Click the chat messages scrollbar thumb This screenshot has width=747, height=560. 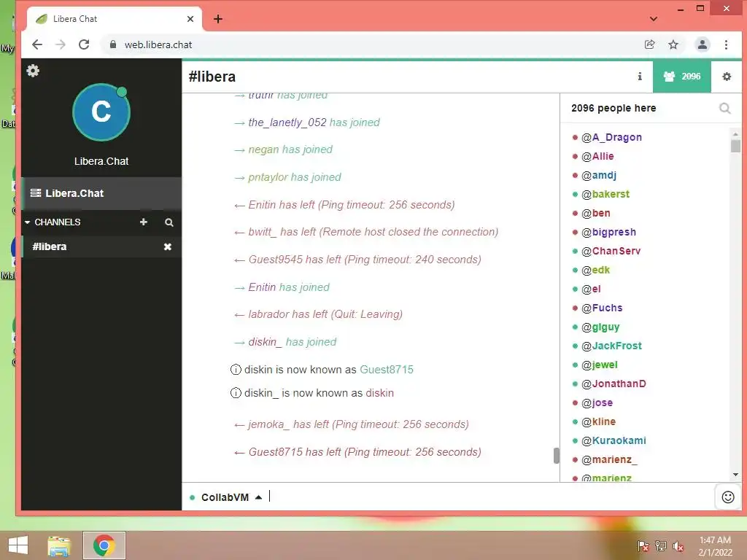[x=556, y=456]
